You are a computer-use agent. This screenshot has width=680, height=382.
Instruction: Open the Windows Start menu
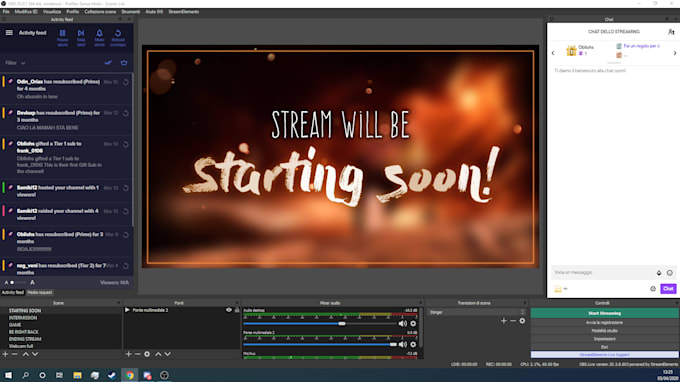(x=8, y=375)
